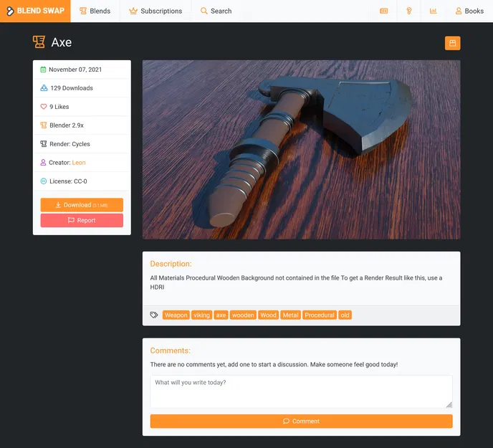Open the Blend Swap home logo

[x=35, y=11]
